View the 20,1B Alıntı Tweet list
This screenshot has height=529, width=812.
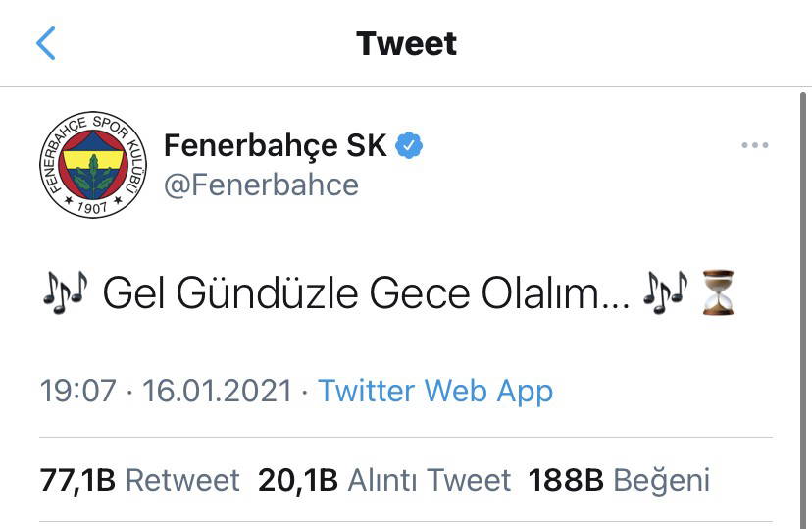[384, 480]
